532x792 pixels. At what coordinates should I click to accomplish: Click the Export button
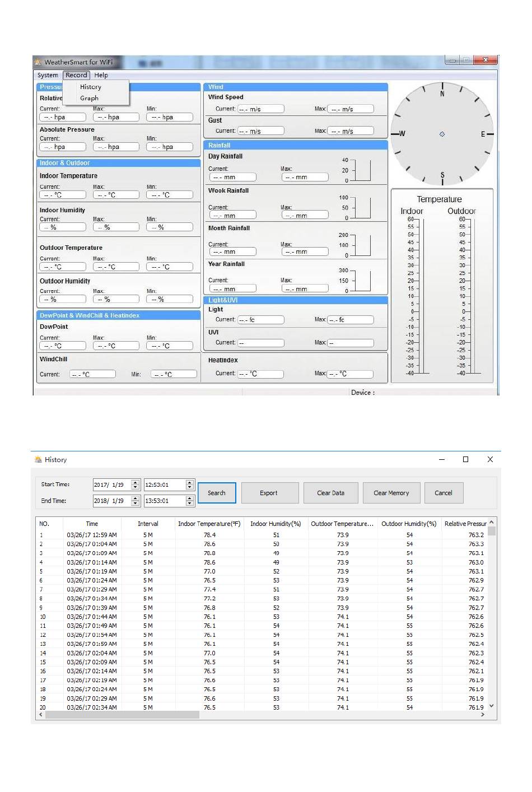coord(269,493)
